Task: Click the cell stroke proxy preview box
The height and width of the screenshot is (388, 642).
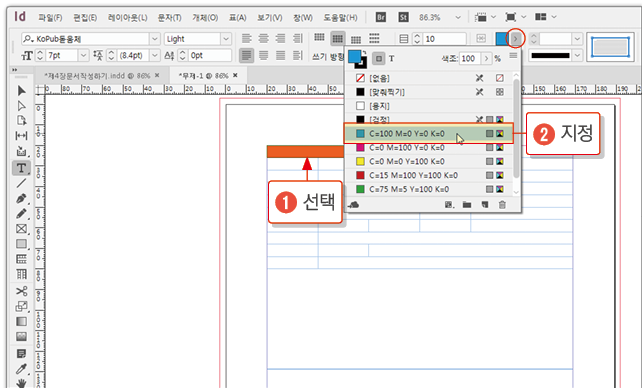Action: [x=610, y=46]
